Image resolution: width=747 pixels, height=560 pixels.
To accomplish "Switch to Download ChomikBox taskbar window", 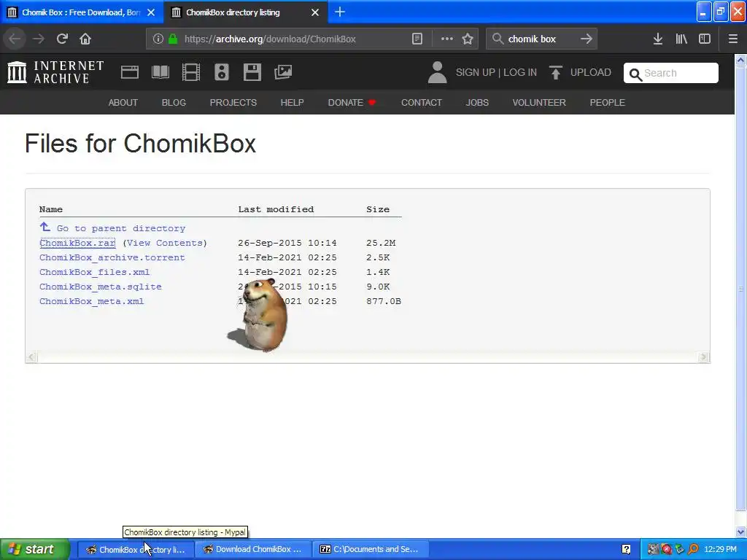I will click(x=252, y=549).
